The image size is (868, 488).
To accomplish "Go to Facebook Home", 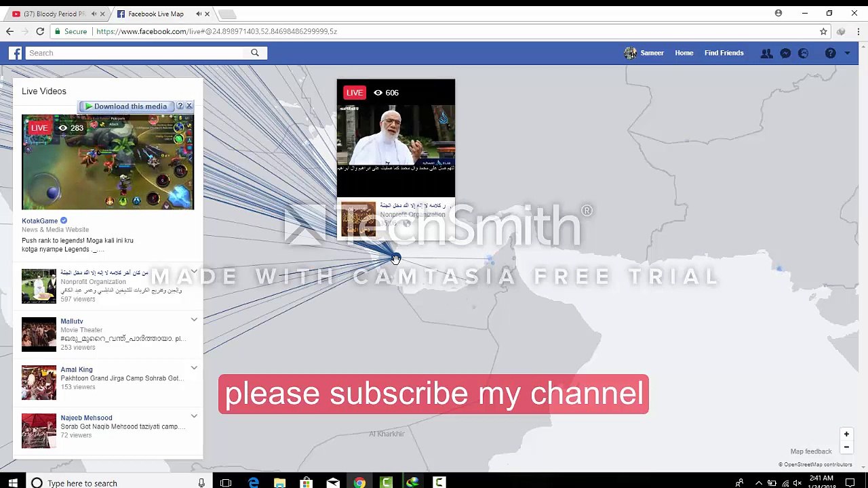I will tap(684, 53).
